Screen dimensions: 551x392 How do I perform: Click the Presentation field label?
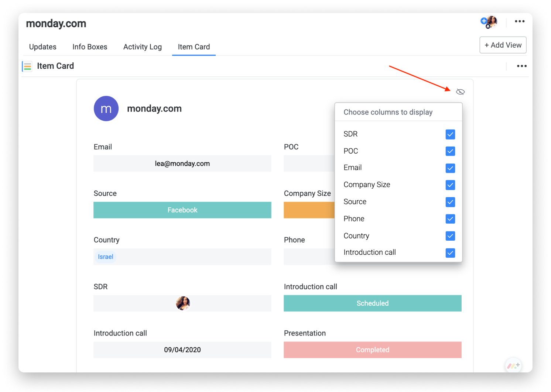pyautogui.click(x=305, y=333)
